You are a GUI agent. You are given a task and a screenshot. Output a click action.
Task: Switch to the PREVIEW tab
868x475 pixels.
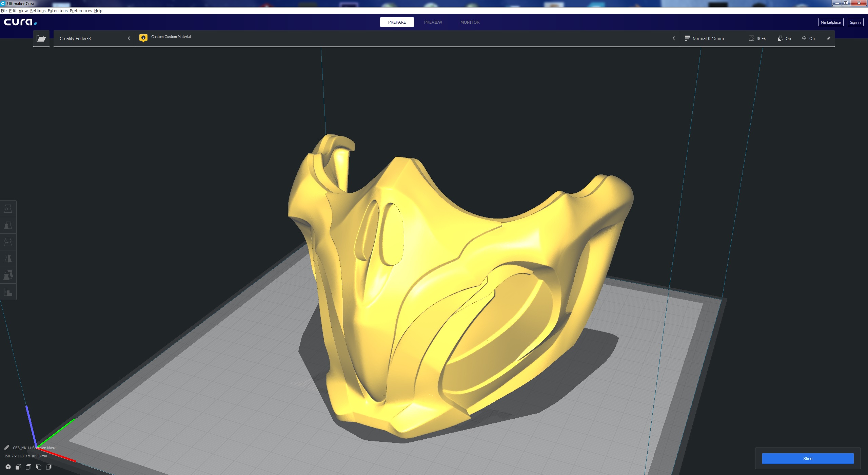pos(433,22)
